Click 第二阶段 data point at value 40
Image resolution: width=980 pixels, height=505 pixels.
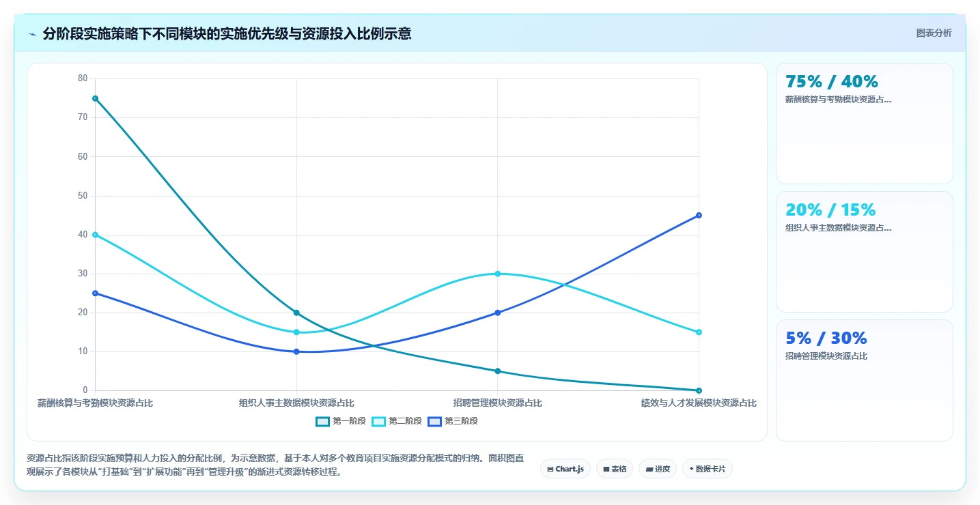click(96, 235)
